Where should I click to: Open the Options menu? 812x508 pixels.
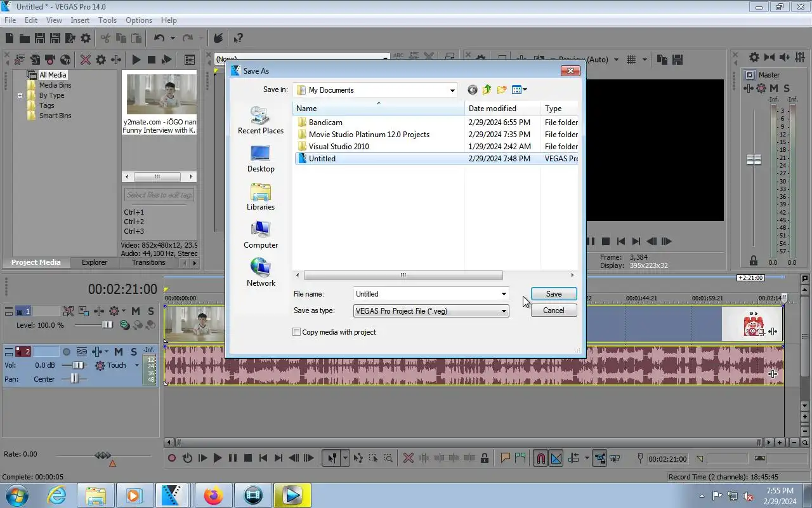[138, 20]
